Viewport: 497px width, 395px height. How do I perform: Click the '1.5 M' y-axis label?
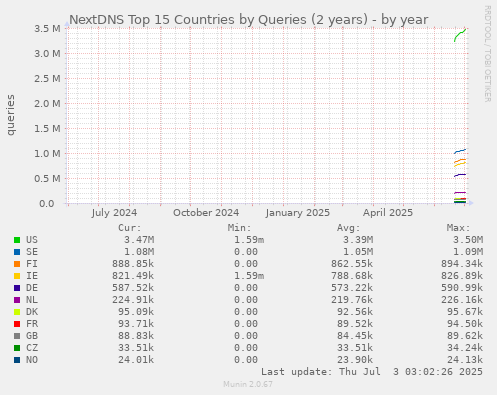pyautogui.click(x=47, y=128)
